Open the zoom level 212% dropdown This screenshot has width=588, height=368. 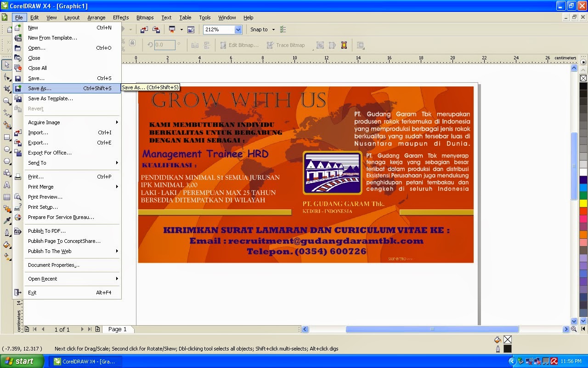pyautogui.click(x=238, y=29)
